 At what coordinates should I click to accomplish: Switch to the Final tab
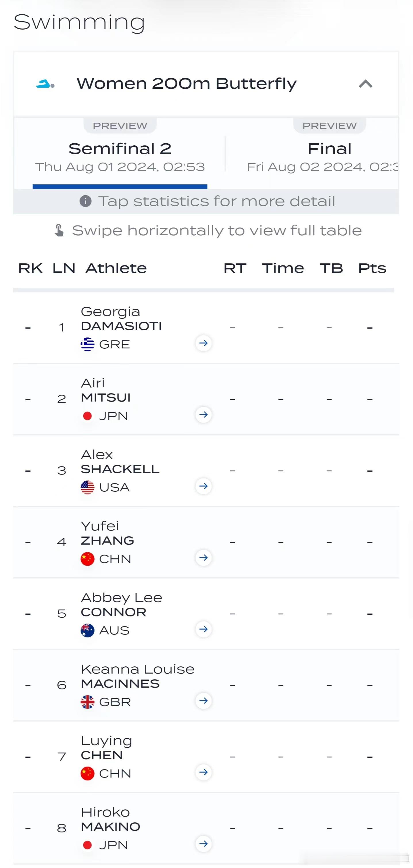329,153
